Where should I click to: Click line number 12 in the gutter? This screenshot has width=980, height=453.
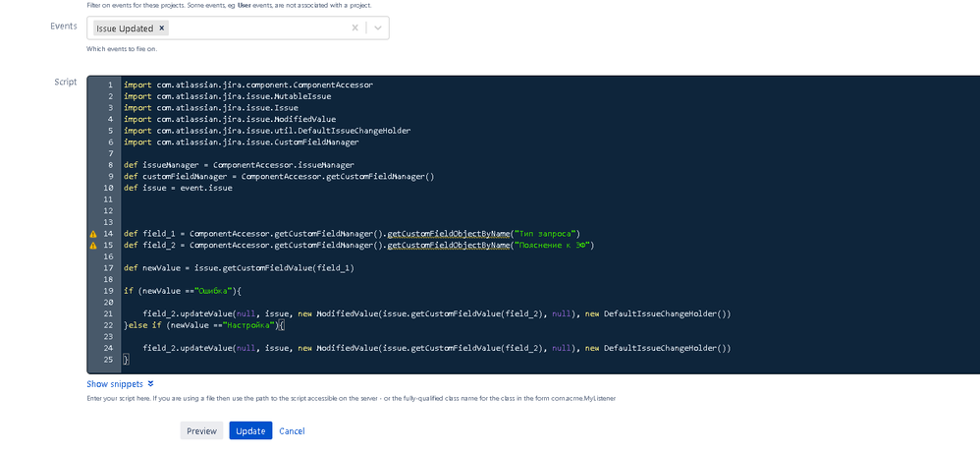click(x=109, y=211)
